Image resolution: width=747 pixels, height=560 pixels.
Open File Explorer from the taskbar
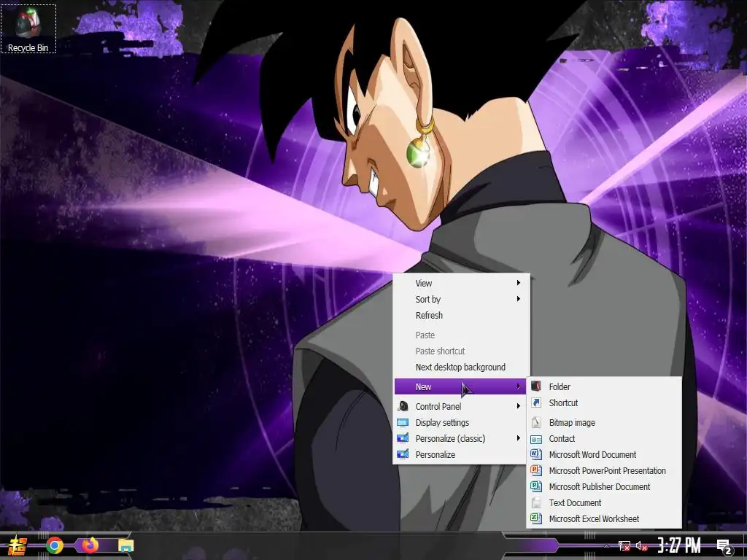[x=125, y=545]
